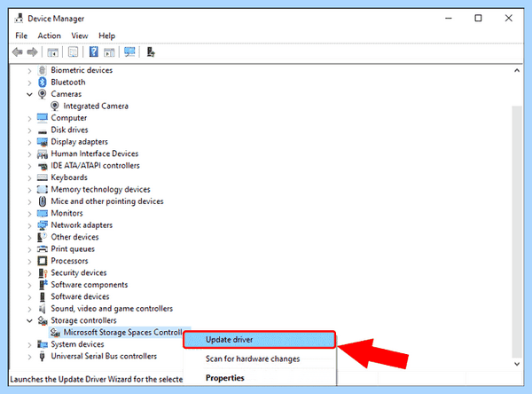
Task: Select the Integrated Camera device icon
Action: [x=55, y=106]
